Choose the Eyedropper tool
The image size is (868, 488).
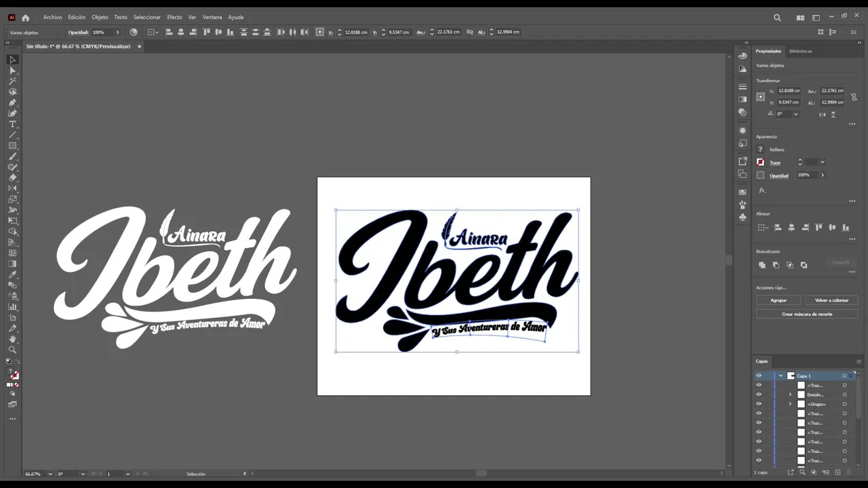[x=12, y=274]
